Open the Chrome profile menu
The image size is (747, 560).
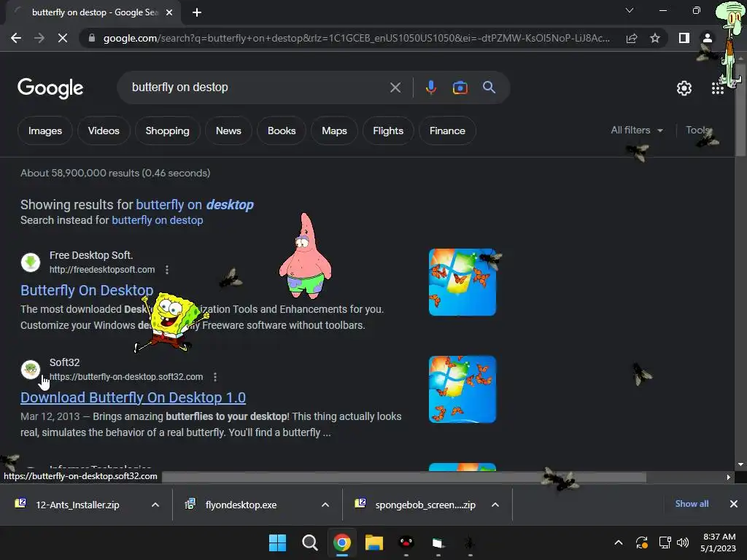tap(708, 38)
